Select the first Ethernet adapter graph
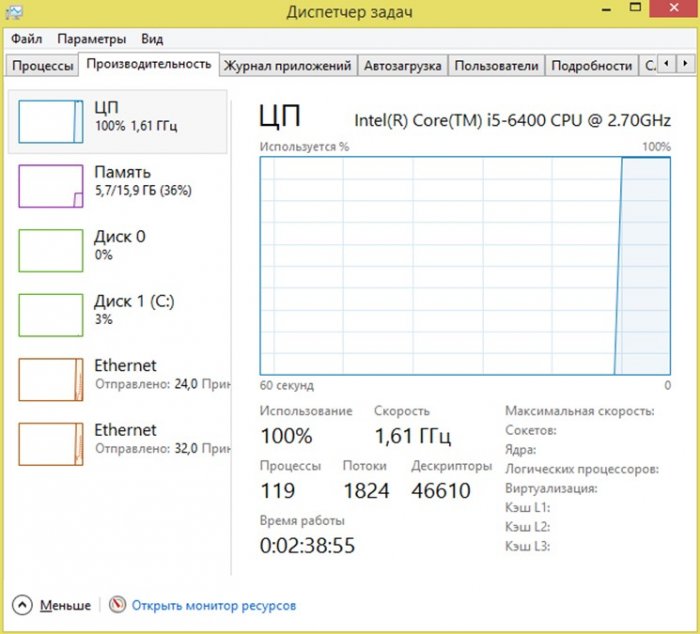The width and height of the screenshot is (700, 634). tap(51, 379)
